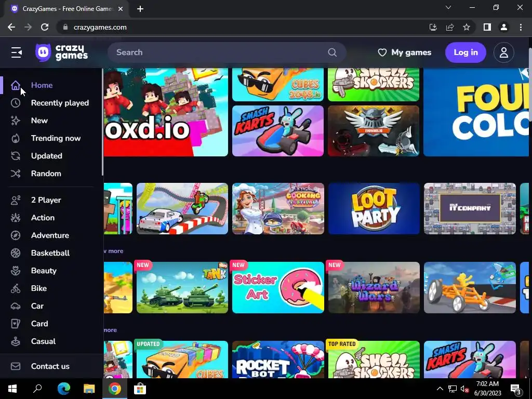Open Cooking Festival game thumbnail
532x399 pixels.
coord(278,209)
